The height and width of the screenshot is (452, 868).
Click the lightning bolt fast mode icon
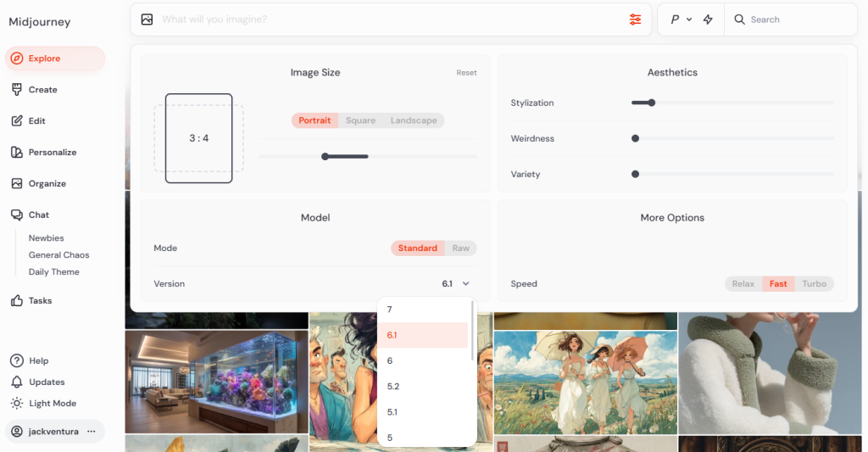point(708,20)
